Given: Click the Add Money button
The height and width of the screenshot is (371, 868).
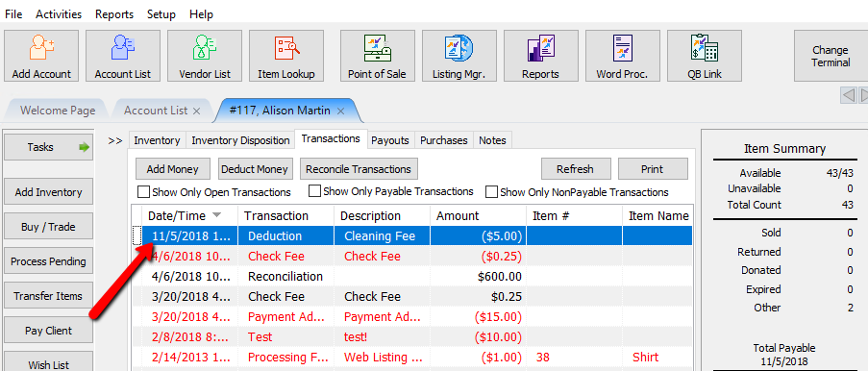Looking at the screenshot, I should click(172, 169).
